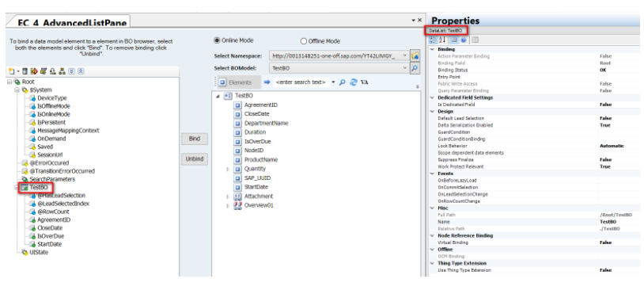Open the dropdown arrow next to new element icon
This screenshot has height=294, width=644.
[17, 71]
